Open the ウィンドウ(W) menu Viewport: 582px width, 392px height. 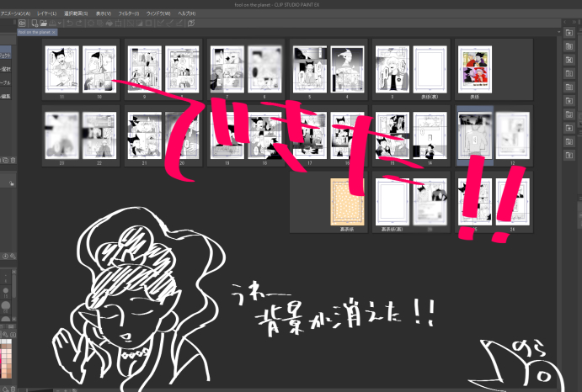(158, 13)
